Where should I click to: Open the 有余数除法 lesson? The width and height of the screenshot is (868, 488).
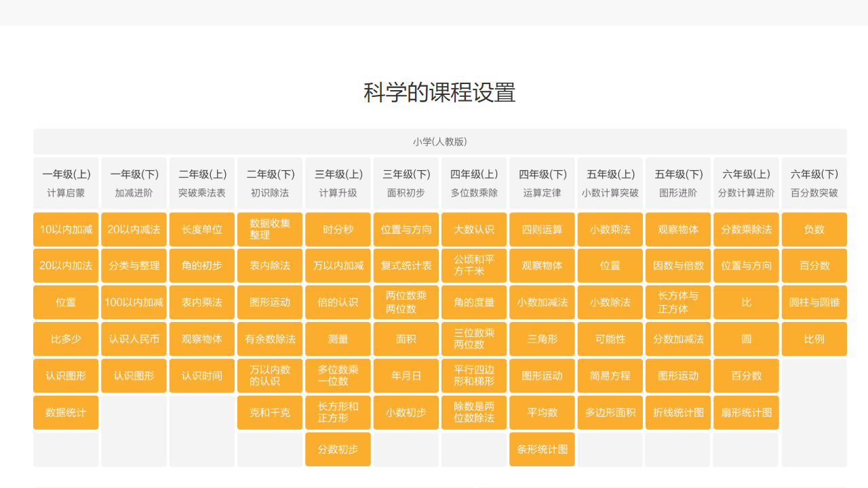(270, 339)
